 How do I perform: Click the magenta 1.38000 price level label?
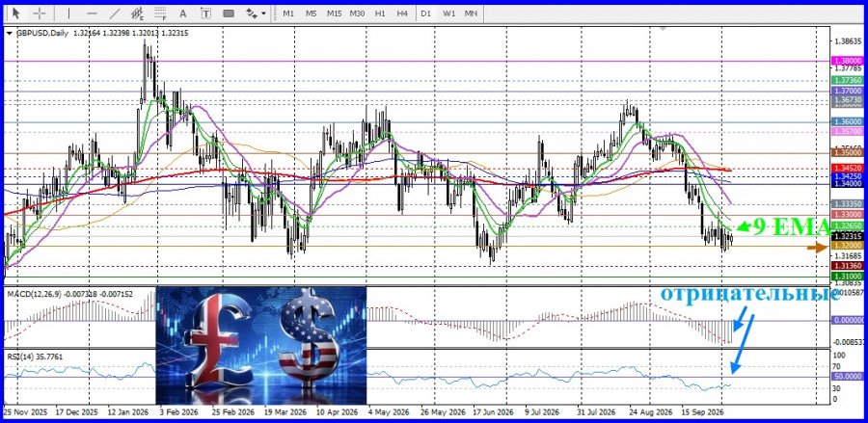point(848,62)
